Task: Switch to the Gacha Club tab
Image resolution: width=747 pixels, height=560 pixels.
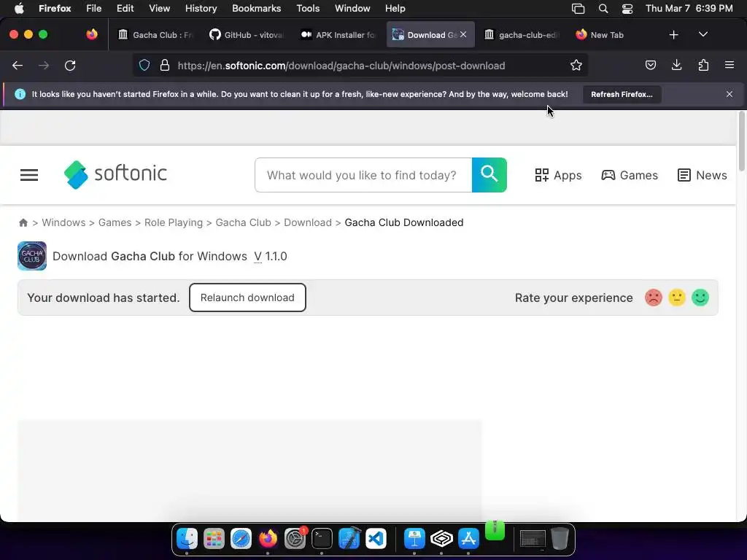Action: (156, 35)
